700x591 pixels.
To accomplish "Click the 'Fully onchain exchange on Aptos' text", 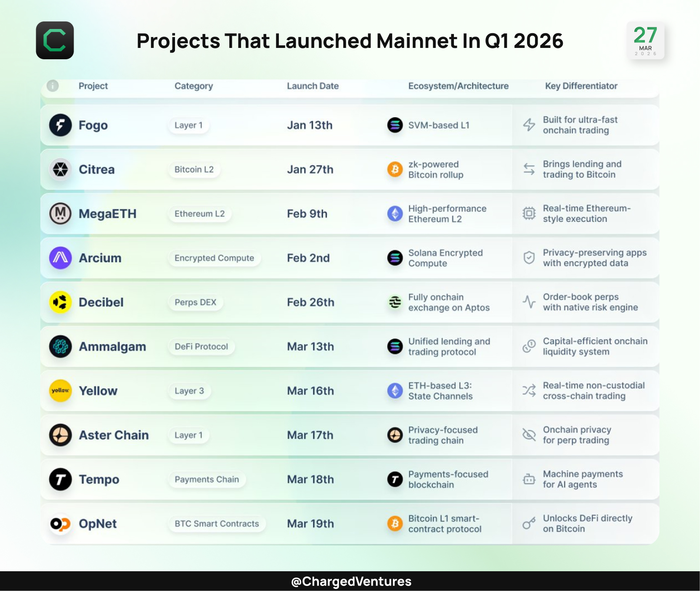I will coord(449,302).
